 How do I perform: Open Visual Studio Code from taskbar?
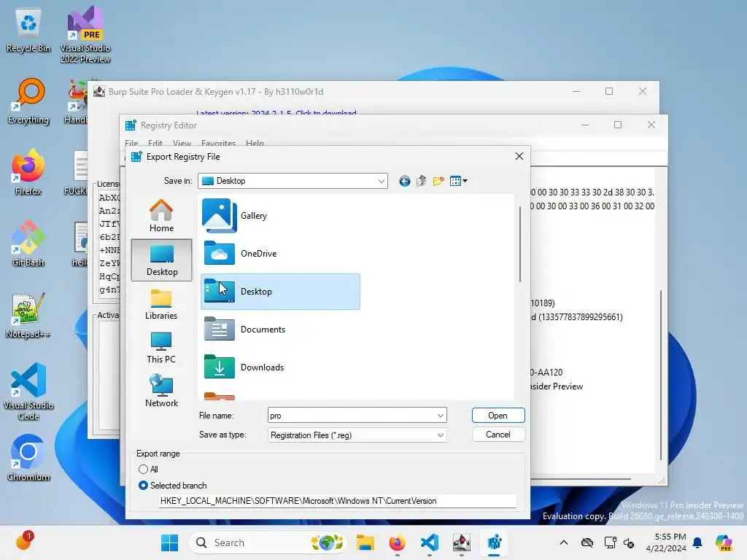coord(429,542)
